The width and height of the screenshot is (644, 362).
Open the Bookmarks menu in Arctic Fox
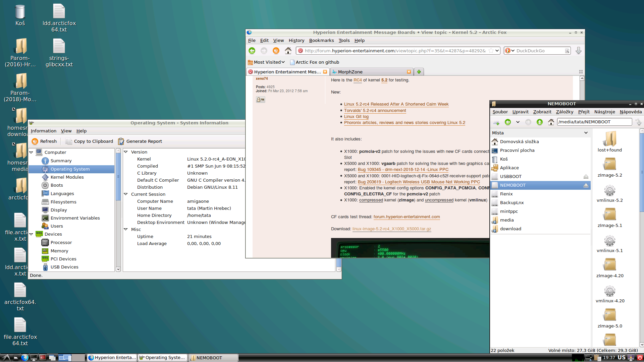321,40
